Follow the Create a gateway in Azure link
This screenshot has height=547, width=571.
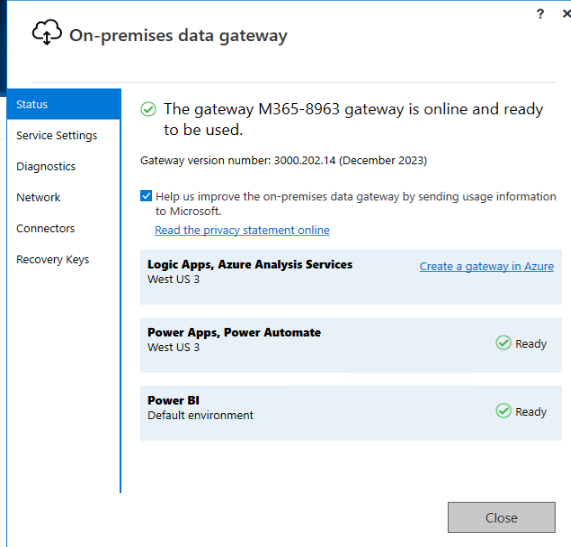(487, 266)
